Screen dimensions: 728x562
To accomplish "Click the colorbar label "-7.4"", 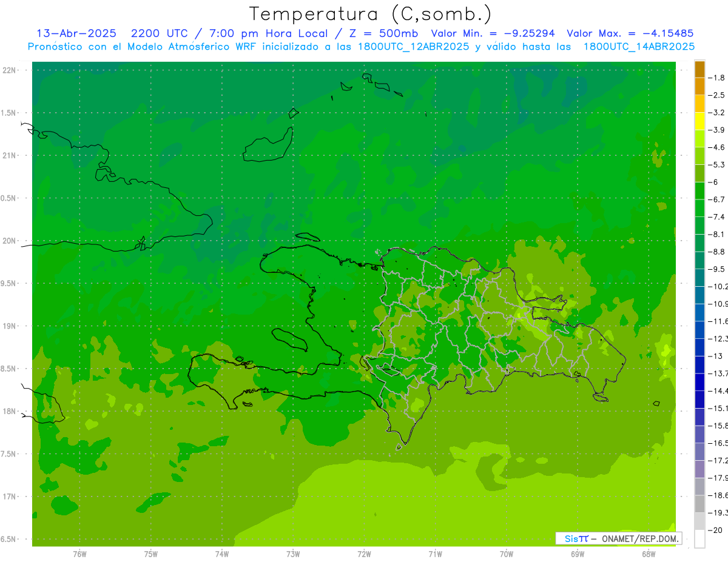I will coord(717,216).
